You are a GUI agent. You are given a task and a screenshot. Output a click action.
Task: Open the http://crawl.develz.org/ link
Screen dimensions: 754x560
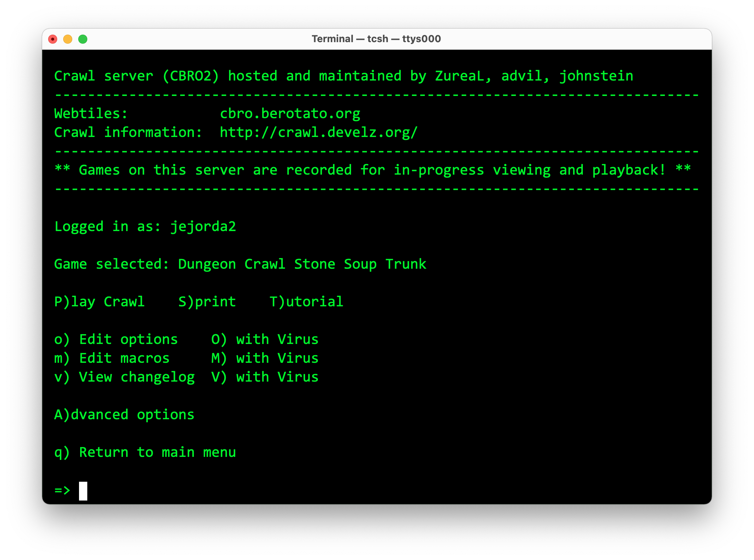(x=319, y=132)
